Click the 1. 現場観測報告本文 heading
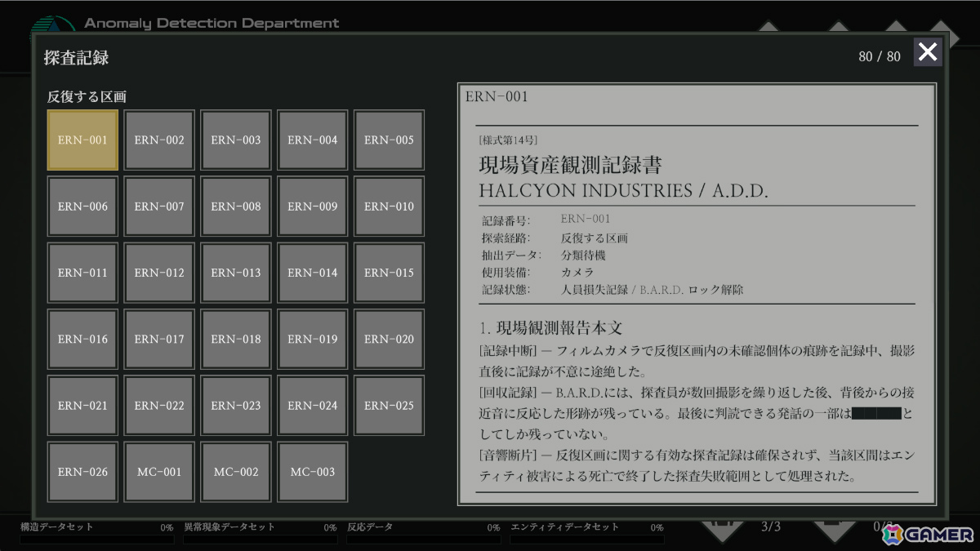 [551, 328]
